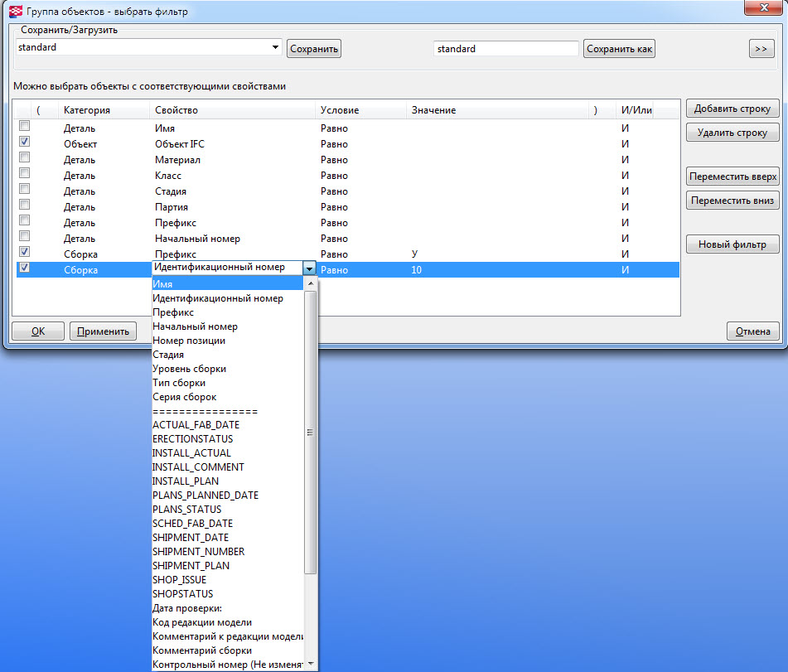Click the dropdown list scrollbar down arrow

click(x=311, y=664)
